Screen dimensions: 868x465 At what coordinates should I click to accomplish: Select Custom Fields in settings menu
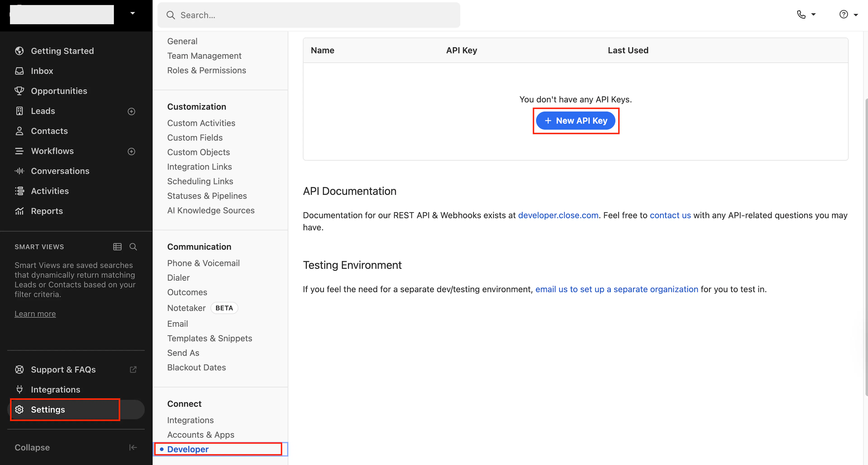195,138
